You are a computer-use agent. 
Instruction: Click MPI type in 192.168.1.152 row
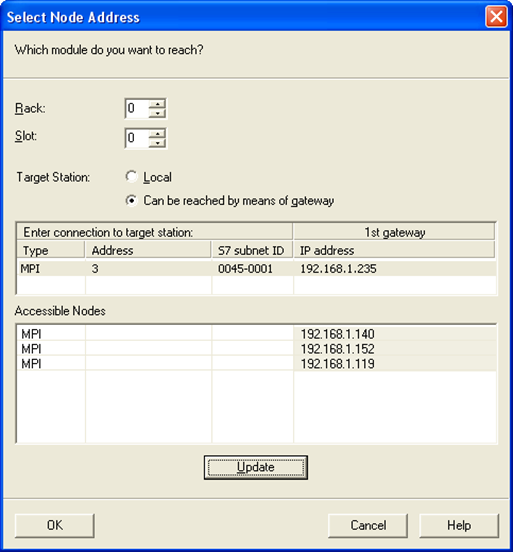[51, 349]
